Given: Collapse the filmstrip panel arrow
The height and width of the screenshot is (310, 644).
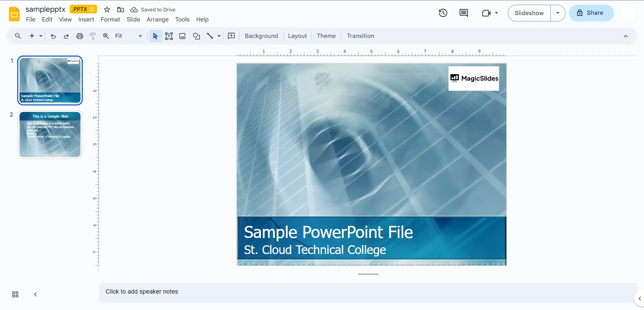Looking at the screenshot, I should point(35,295).
